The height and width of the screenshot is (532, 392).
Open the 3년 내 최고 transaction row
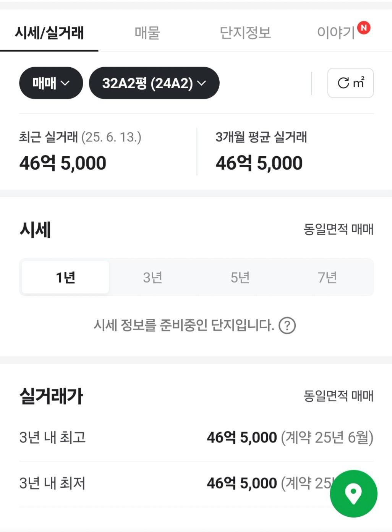click(x=196, y=438)
